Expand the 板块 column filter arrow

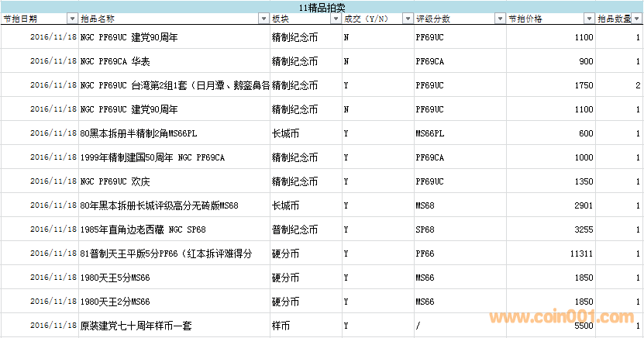335,18
